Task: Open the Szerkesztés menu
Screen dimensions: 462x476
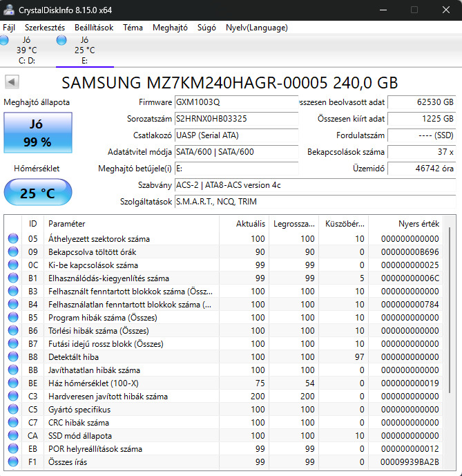Action: [45, 28]
